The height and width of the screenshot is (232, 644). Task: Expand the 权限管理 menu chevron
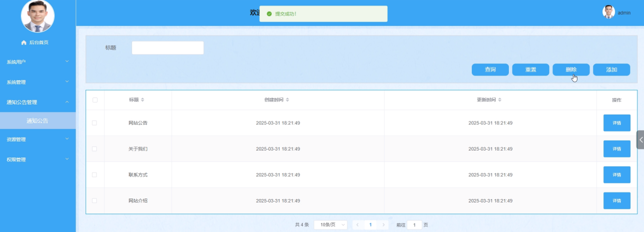[x=67, y=159]
